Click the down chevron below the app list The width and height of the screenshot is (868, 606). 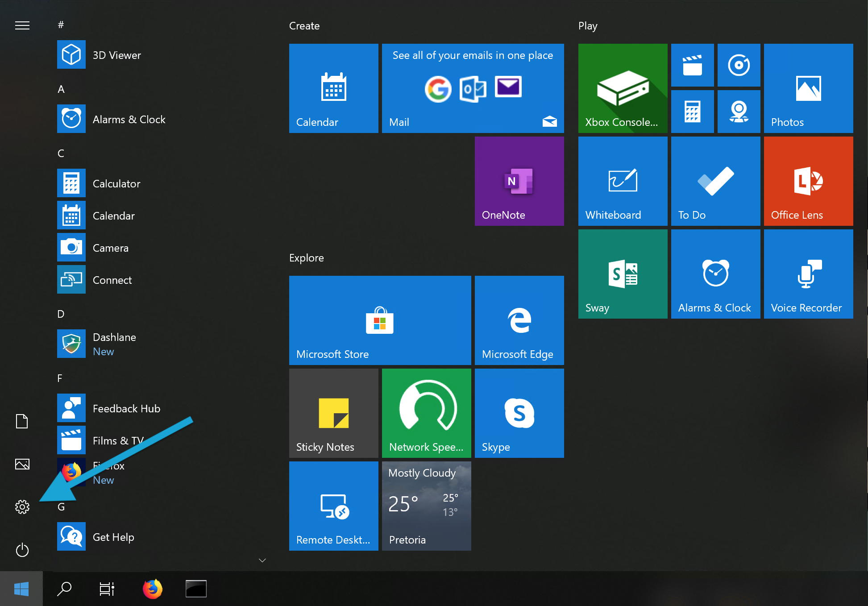(x=262, y=560)
